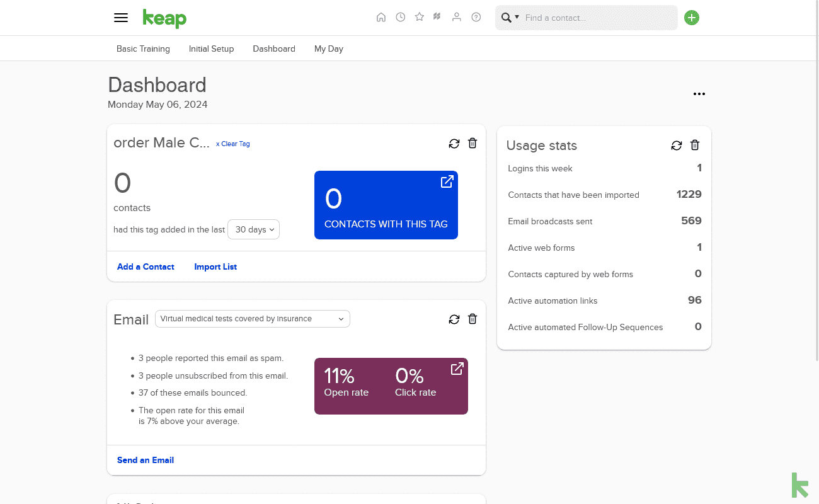Open the dashboard three-dot options menu

point(699,94)
